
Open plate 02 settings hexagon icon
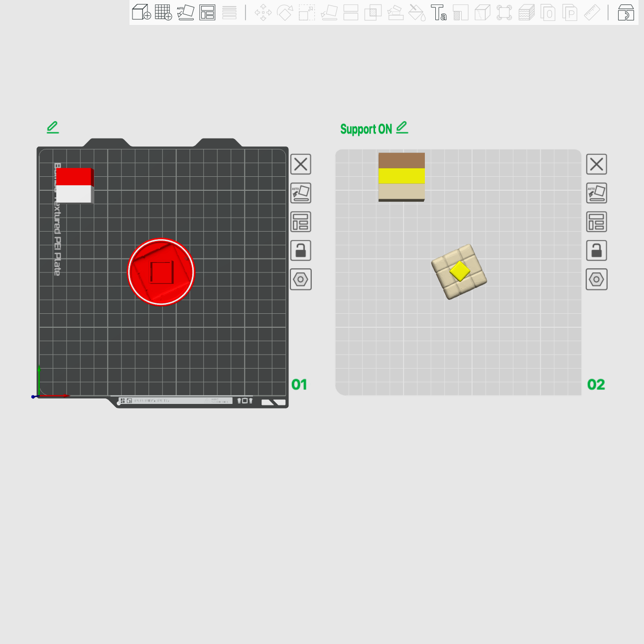click(597, 279)
